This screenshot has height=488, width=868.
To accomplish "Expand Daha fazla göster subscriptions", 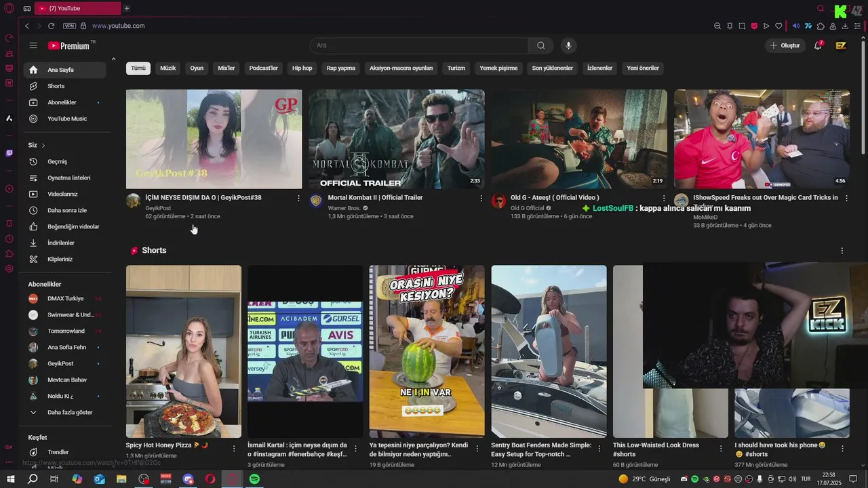I will click(65, 412).
